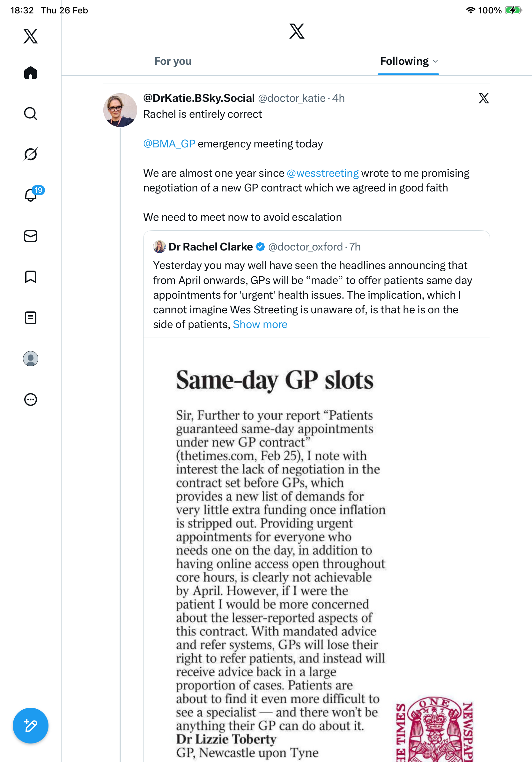The width and height of the screenshot is (532, 762).
Task: Open DrKatie's profile picture
Action: (x=120, y=110)
